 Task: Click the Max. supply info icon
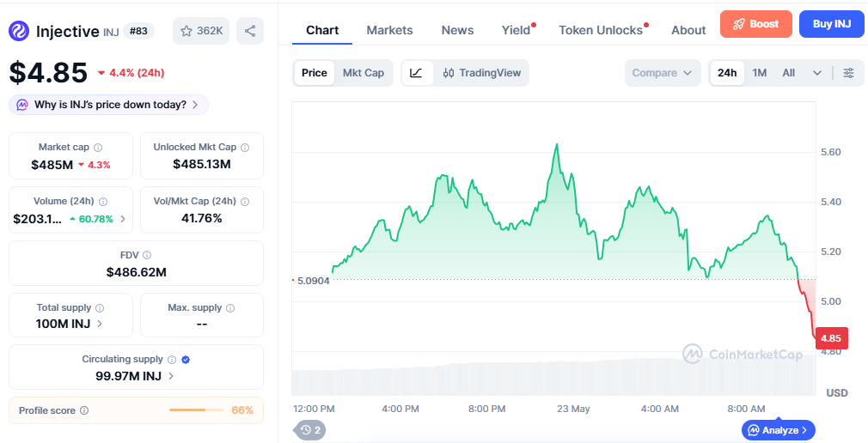pyautogui.click(x=230, y=308)
